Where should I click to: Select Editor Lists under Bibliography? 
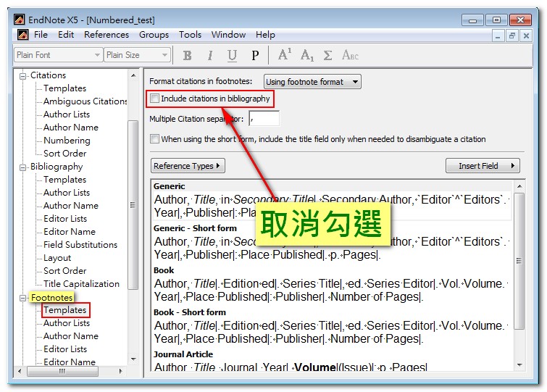tap(65, 219)
